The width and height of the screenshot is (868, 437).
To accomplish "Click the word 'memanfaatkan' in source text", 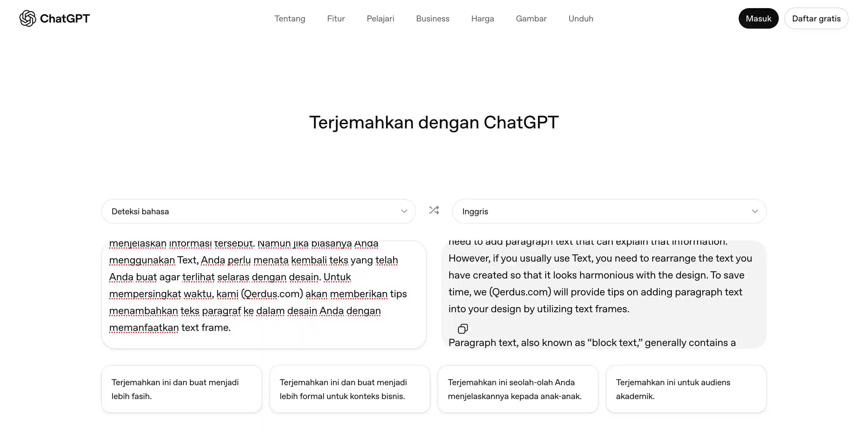I will point(144,328).
